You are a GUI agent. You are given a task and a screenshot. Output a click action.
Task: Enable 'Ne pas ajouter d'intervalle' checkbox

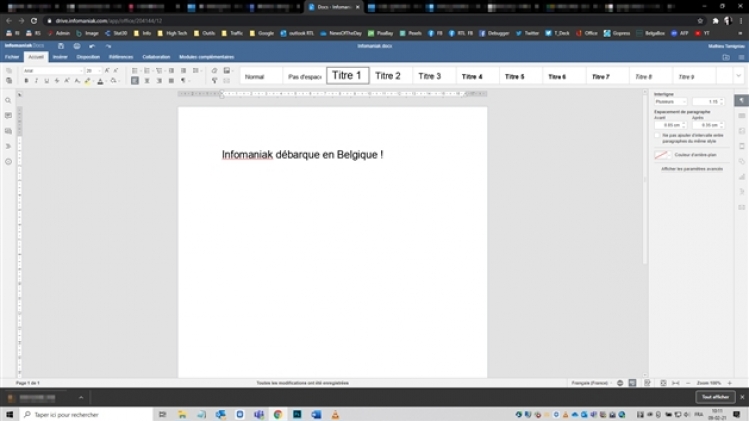(657, 136)
